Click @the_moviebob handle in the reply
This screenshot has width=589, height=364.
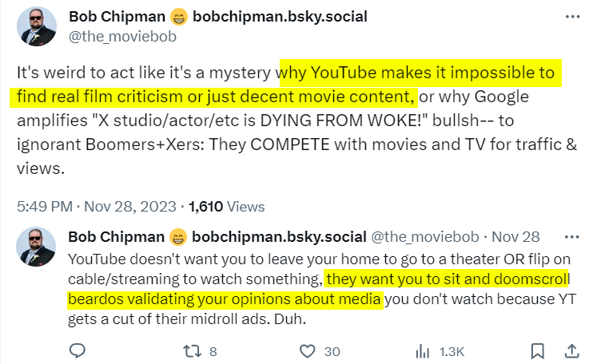(x=424, y=237)
